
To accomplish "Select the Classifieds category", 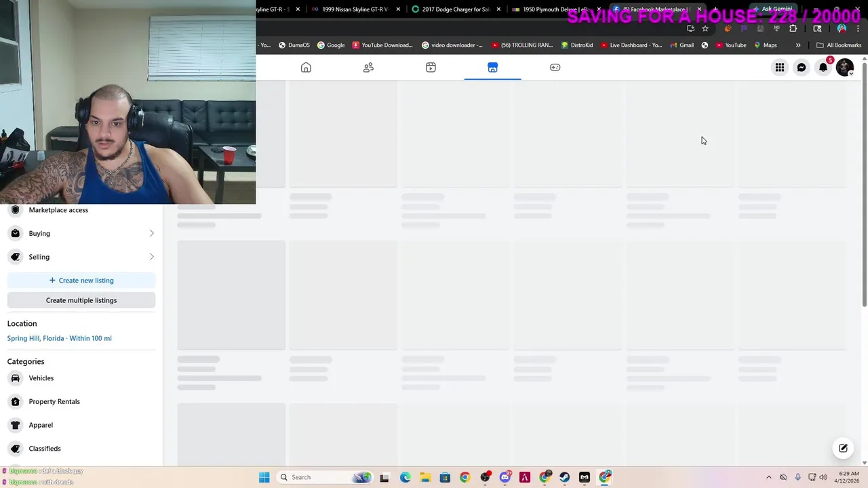I will coord(81,449).
